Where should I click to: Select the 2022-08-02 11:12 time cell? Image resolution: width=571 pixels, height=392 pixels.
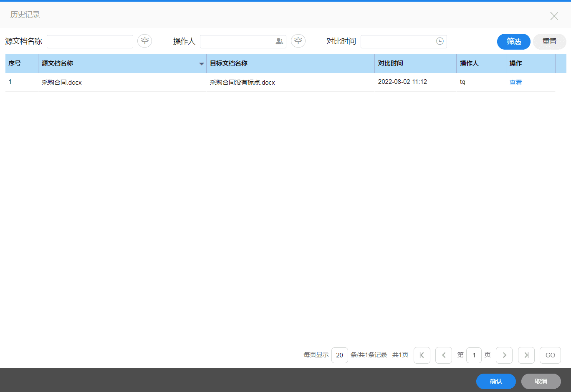pos(416,83)
